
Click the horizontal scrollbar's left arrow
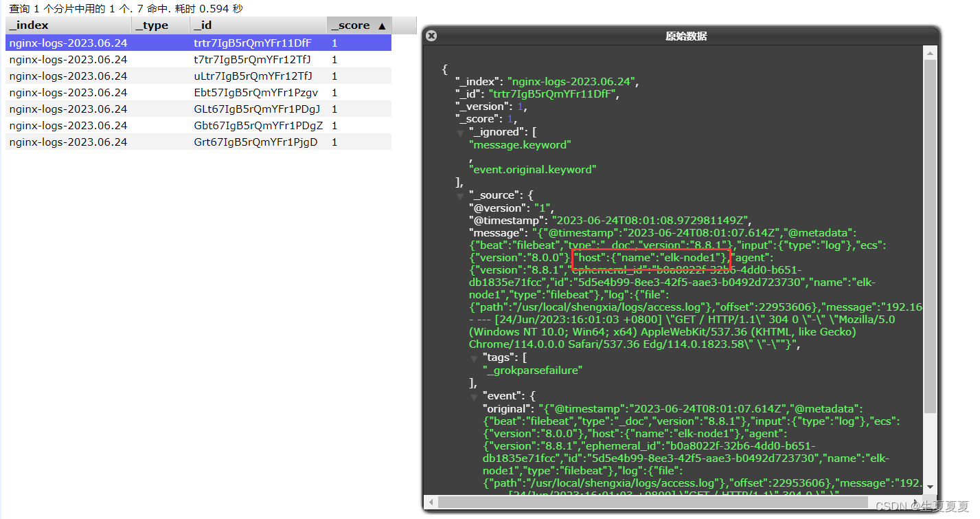click(x=430, y=501)
